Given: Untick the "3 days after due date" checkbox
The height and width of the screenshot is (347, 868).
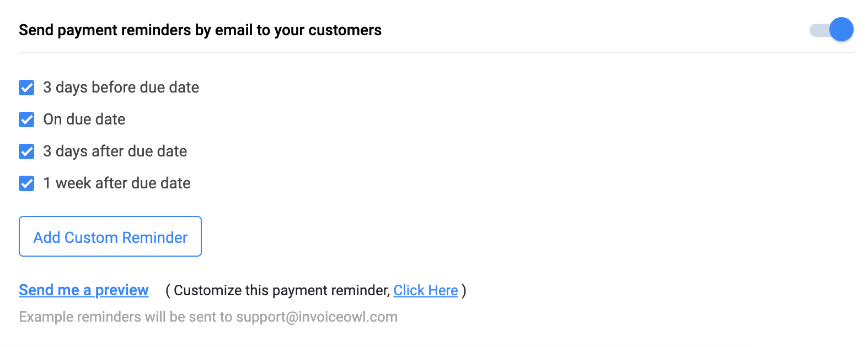Looking at the screenshot, I should coord(26,151).
